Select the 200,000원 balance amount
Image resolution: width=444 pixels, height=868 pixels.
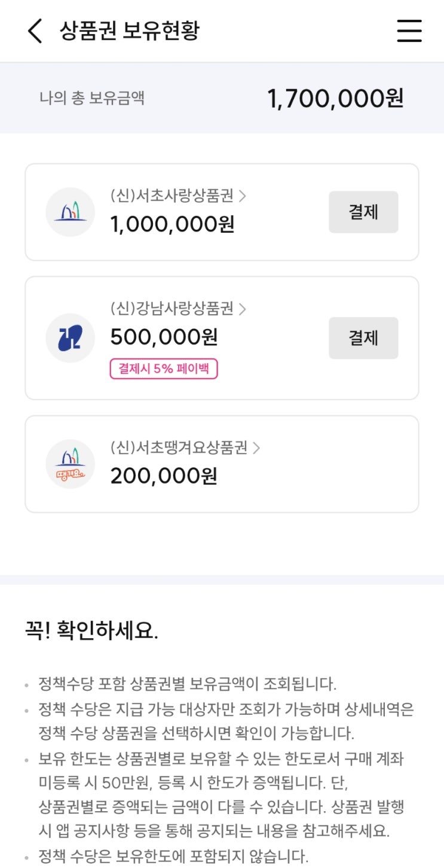[164, 476]
